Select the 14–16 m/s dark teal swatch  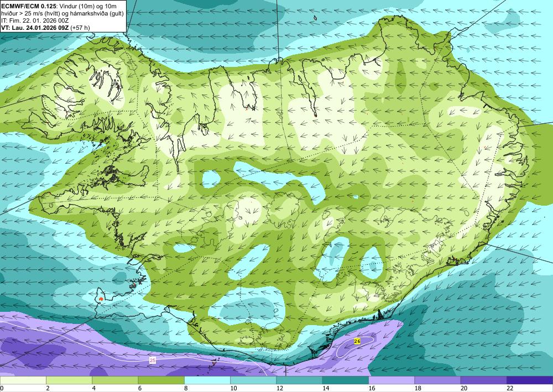coord(346,380)
